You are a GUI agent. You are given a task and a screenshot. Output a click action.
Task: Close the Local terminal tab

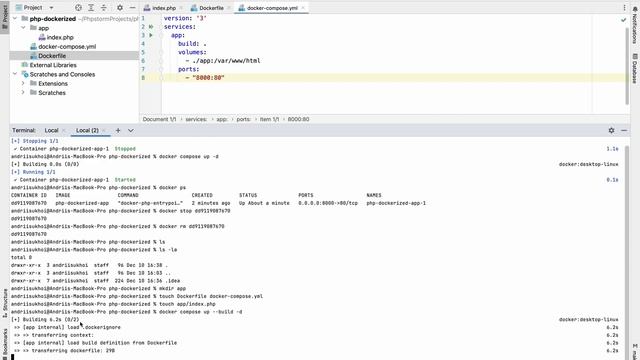coord(64,130)
